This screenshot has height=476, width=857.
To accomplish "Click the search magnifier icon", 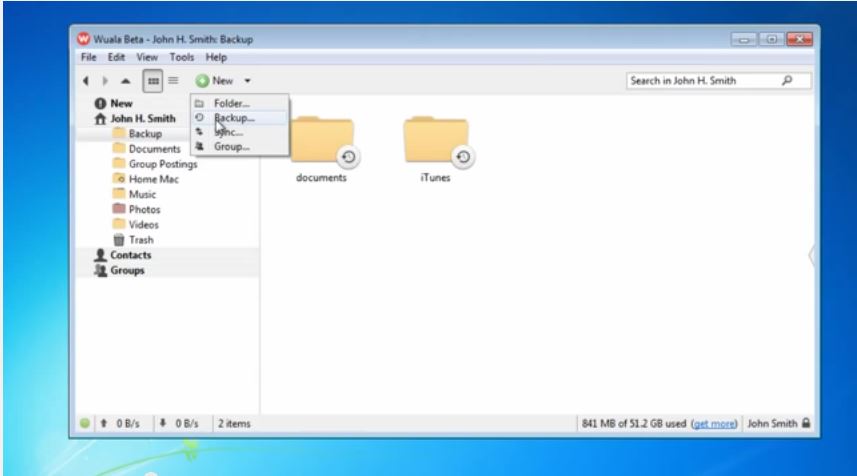I will point(787,81).
